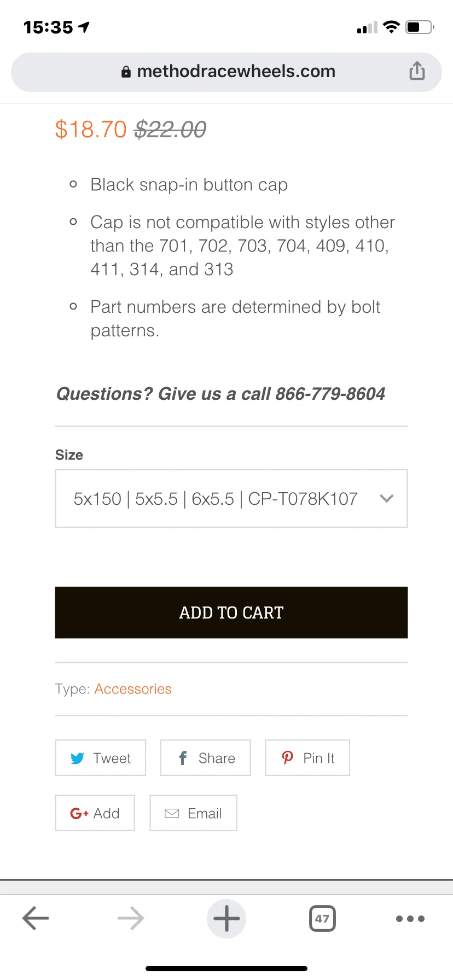Tap the lock icon beside the URL
453x980 pixels.
tap(126, 72)
